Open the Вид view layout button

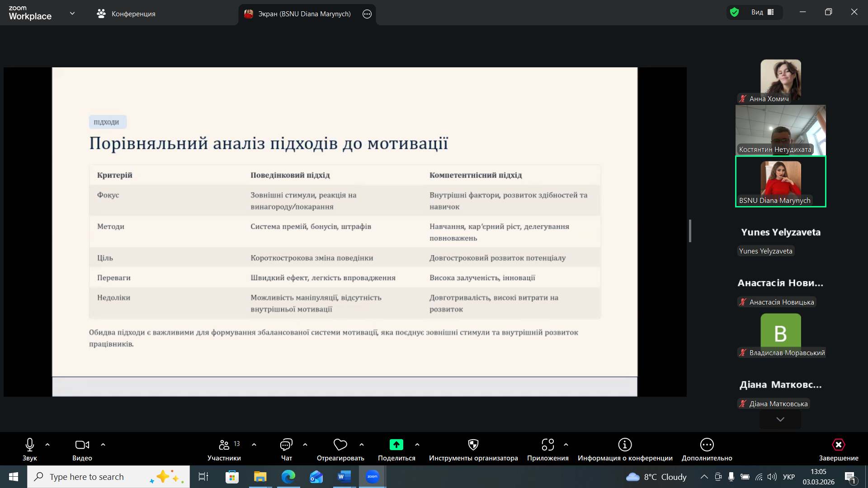tap(763, 12)
